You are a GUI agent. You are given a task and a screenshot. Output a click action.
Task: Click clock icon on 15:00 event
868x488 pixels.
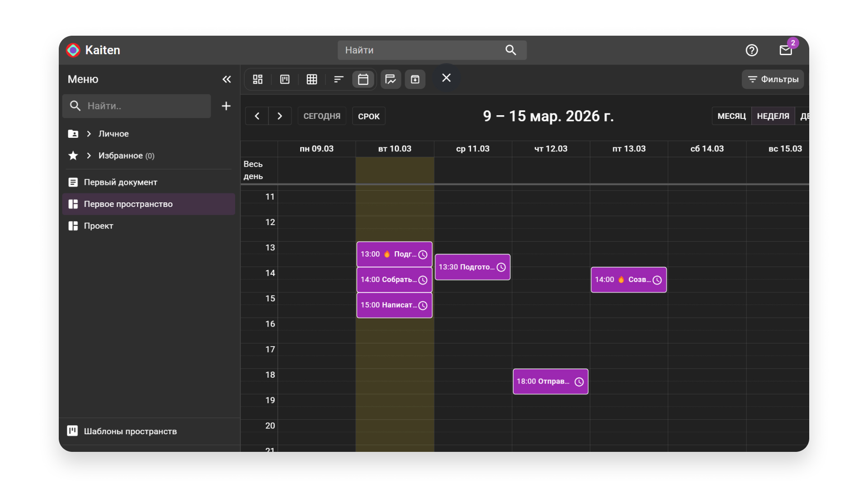(423, 306)
